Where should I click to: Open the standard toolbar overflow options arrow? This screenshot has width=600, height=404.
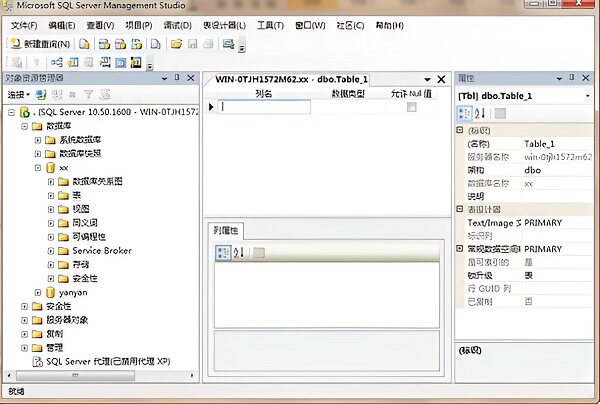point(242,48)
